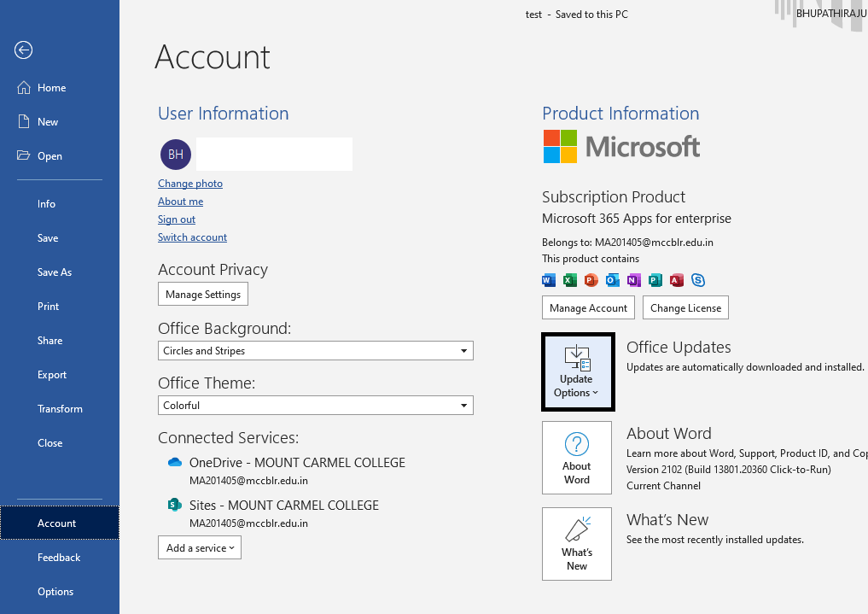The width and height of the screenshot is (868, 614).
Task: Click the Sites - MOUNT CARMEL COLLEGE service entry
Action: coord(273,513)
